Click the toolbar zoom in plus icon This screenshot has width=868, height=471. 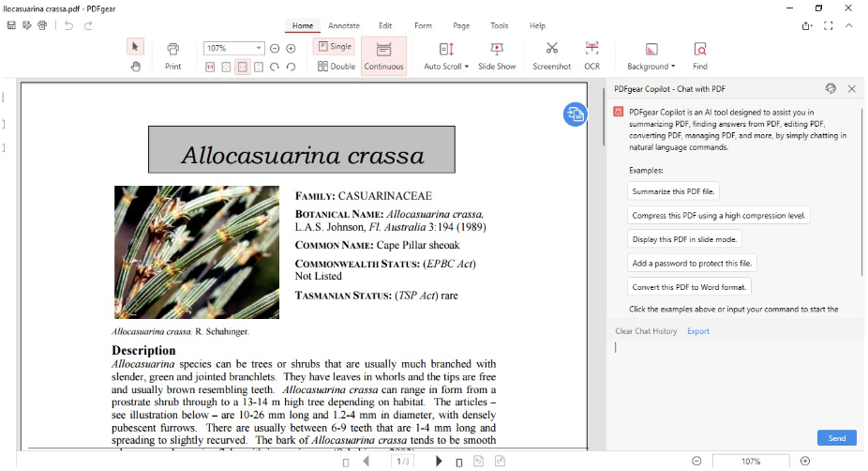291,48
